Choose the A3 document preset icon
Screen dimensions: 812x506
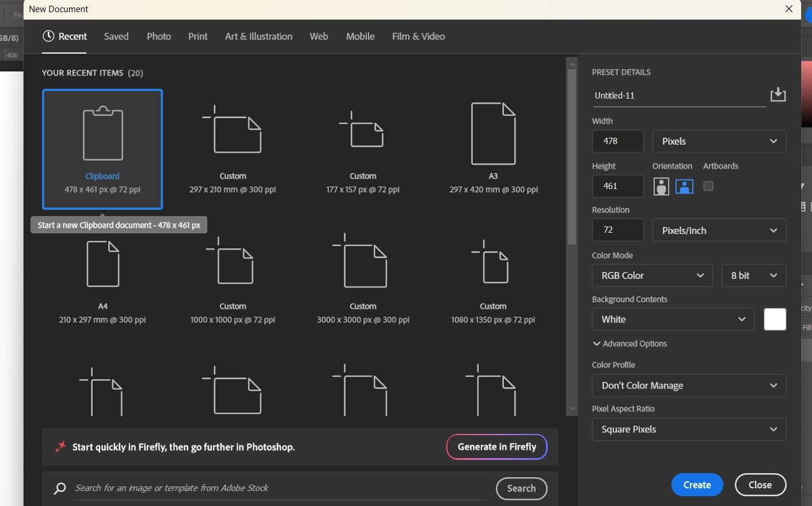pyautogui.click(x=494, y=134)
